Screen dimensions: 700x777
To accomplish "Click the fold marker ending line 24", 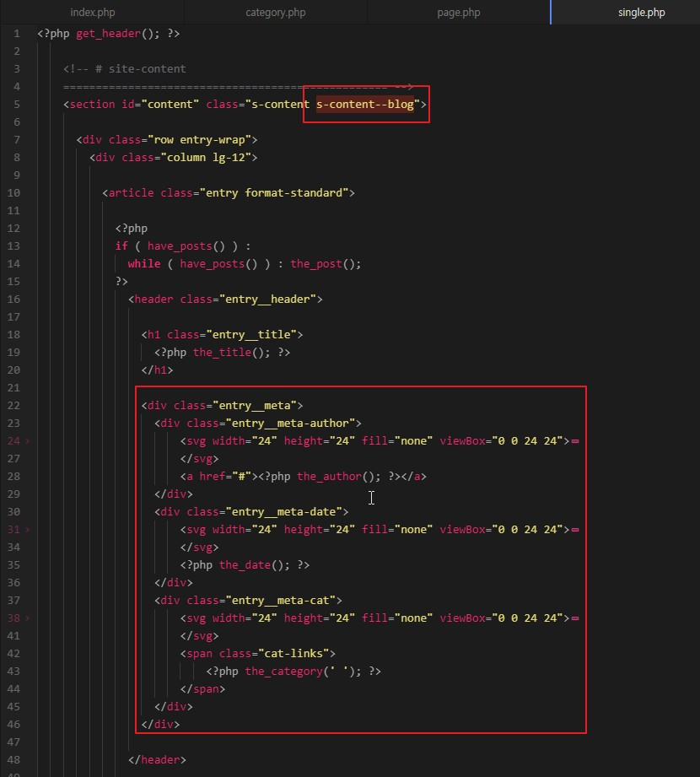I will tap(575, 440).
